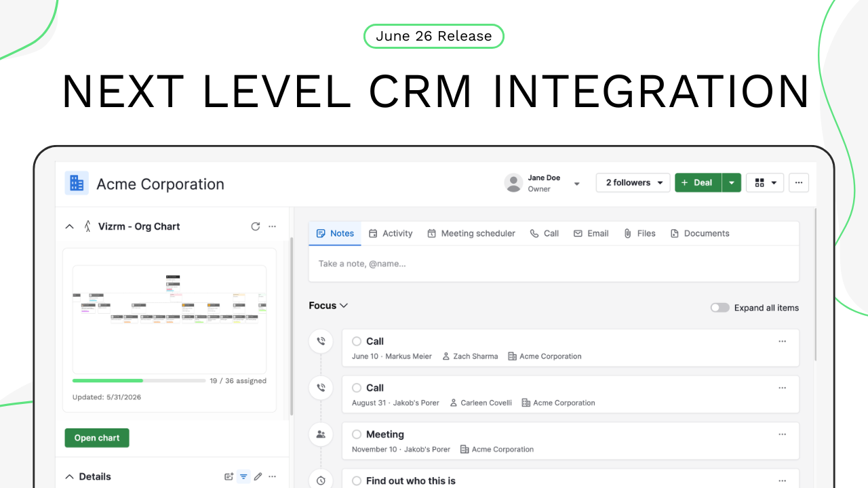
Task: Click the Acme Corporation building icon
Action: 77,183
